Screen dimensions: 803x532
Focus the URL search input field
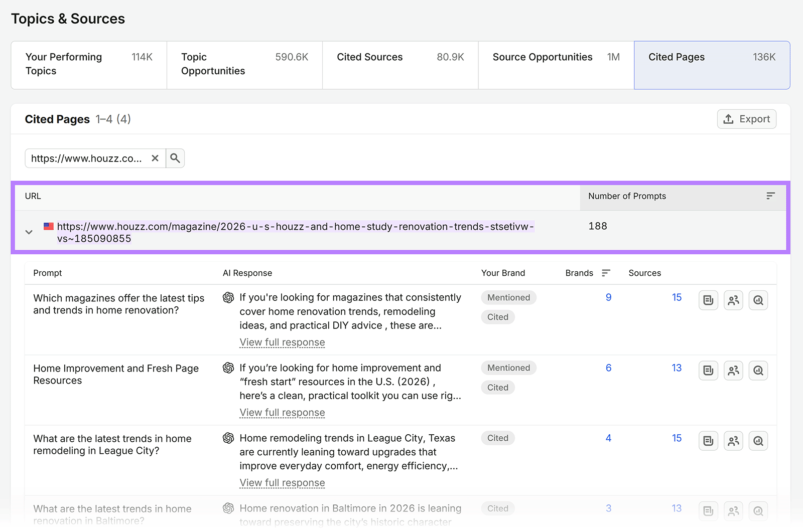(x=86, y=158)
